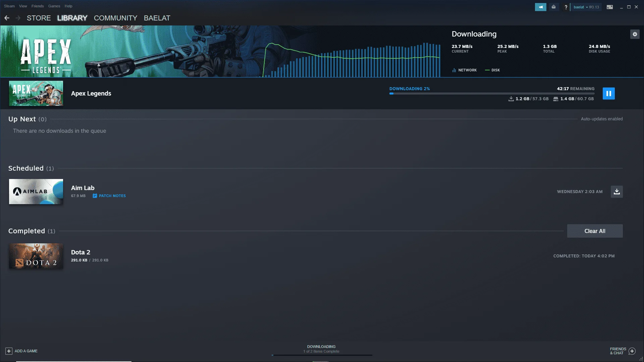Click the ADD A GAME label
The image size is (644, 362).
coord(26,351)
